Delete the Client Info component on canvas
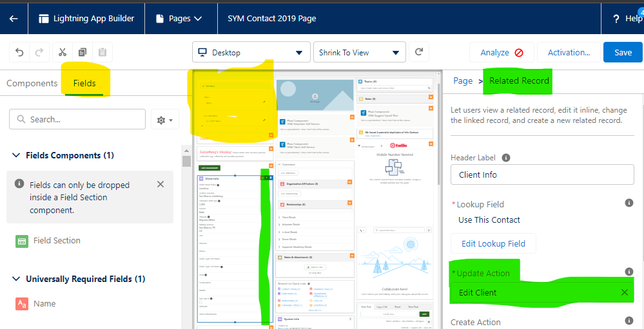This screenshot has width=644, height=329. pyautogui.click(x=270, y=178)
